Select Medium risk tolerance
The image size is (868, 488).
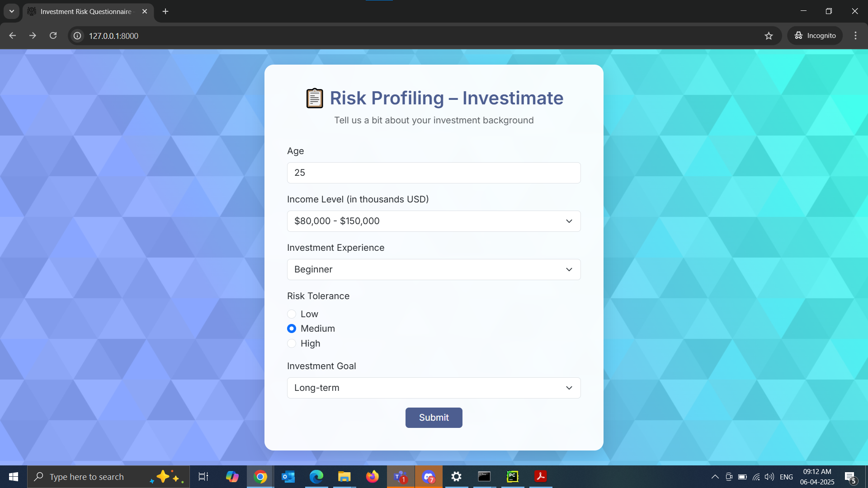292,328
